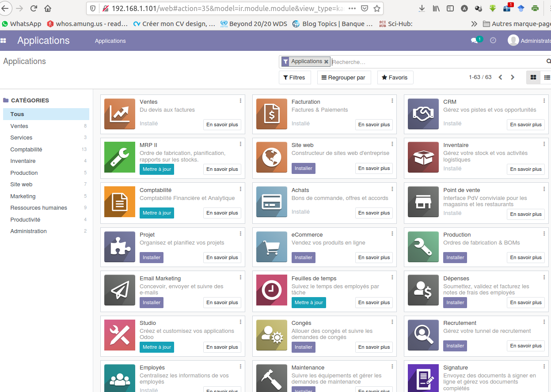
Task: Select the Tous category
Action: click(46, 114)
